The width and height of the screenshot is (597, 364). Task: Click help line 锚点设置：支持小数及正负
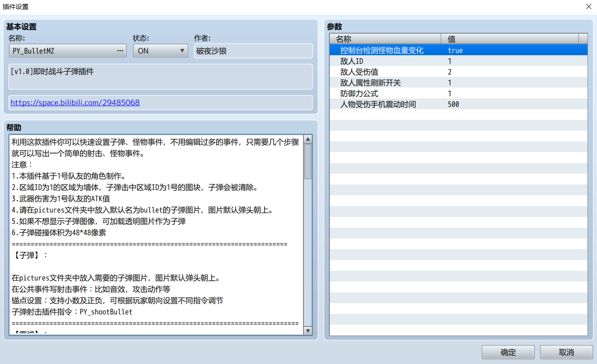click(x=117, y=301)
